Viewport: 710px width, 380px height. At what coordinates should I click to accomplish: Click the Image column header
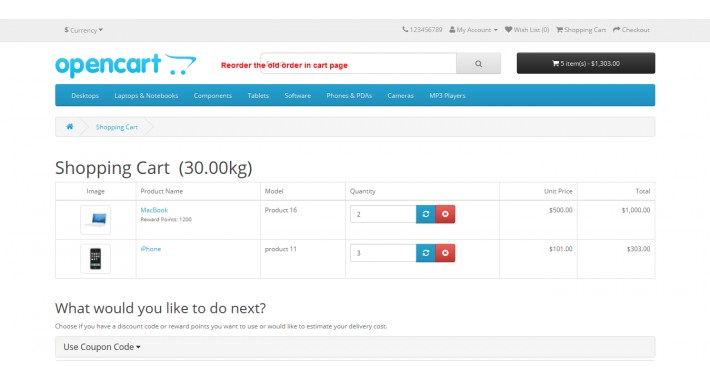click(x=96, y=191)
